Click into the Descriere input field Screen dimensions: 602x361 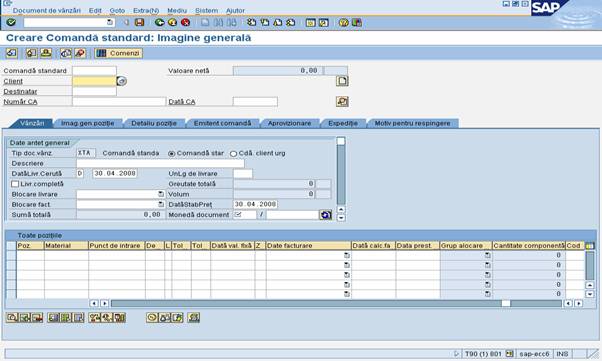tap(160, 163)
